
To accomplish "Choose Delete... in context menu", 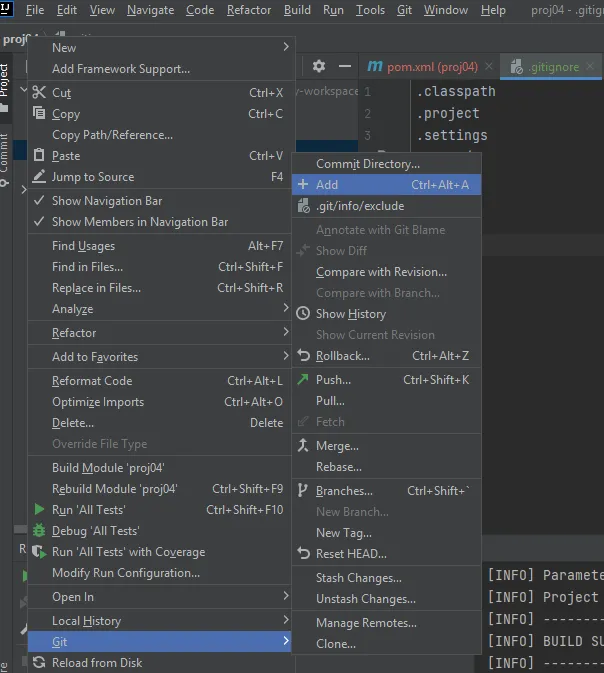I will click(159, 423).
